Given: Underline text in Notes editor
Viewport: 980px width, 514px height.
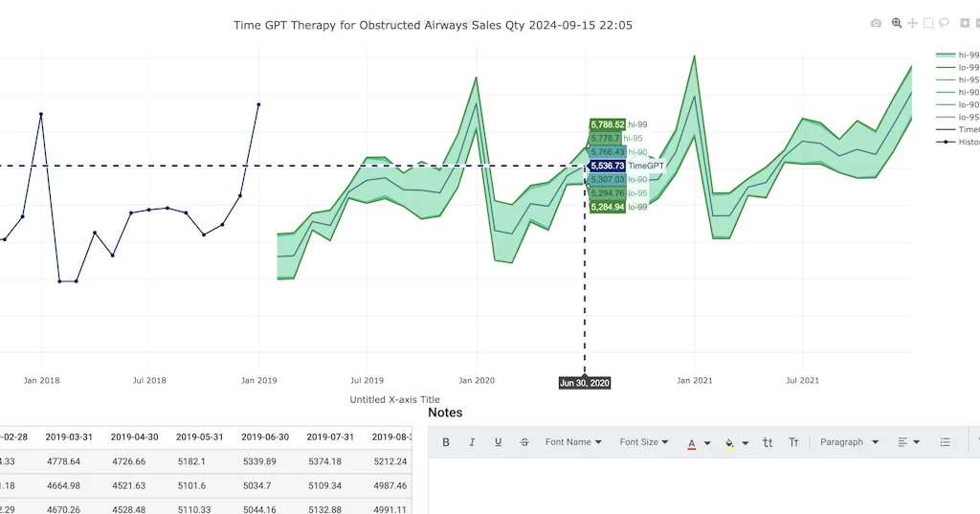Looking at the screenshot, I should point(498,442).
